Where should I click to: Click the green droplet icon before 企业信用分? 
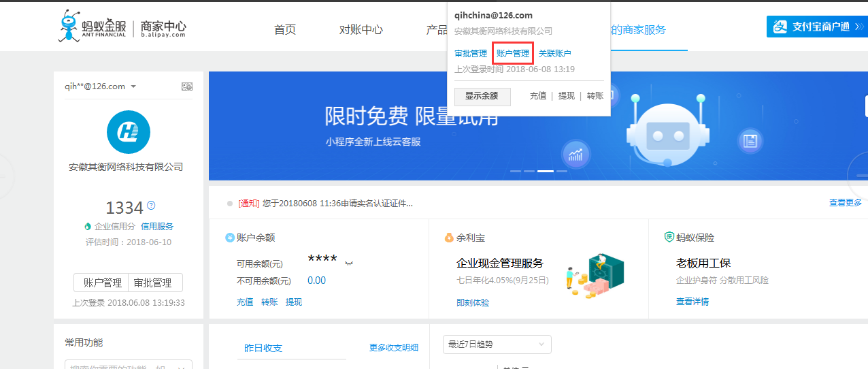click(87, 227)
